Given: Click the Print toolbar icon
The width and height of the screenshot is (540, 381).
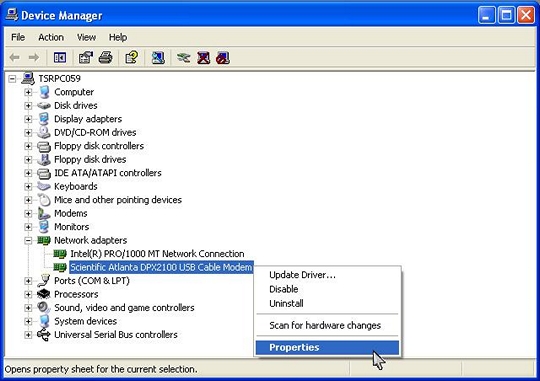Looking at the screenshot, I should pyautogui.click(x=105, y=58).
